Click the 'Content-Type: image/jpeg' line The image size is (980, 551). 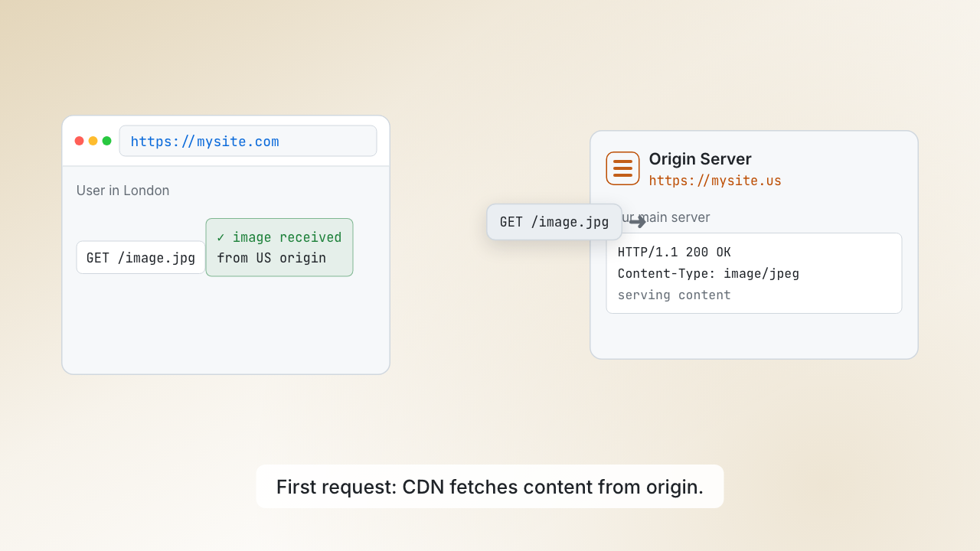click(x=708, y=274)
